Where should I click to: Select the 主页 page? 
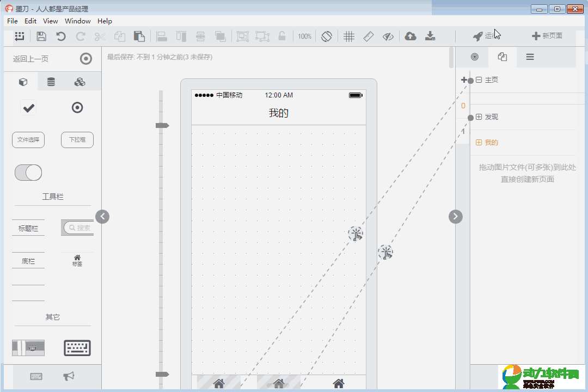[492, 80]
